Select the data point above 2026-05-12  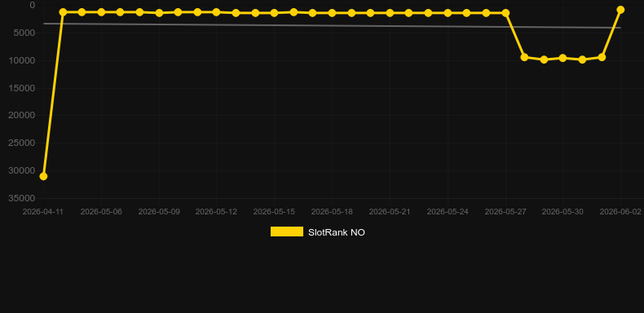pos(217,12)
